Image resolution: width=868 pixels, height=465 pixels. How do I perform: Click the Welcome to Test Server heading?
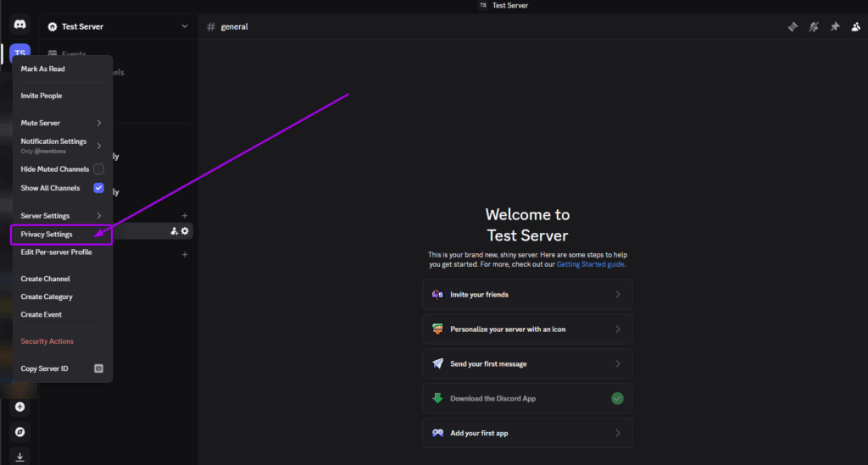(x=527, y=224)
